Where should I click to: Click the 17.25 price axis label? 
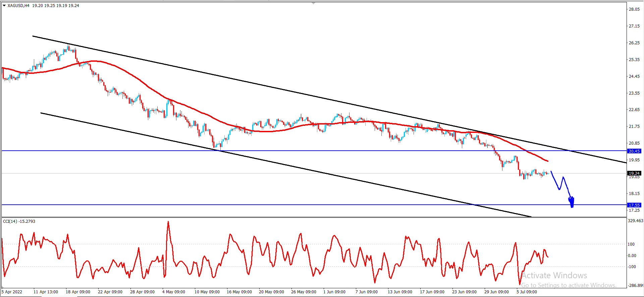(x=634, y=210)
